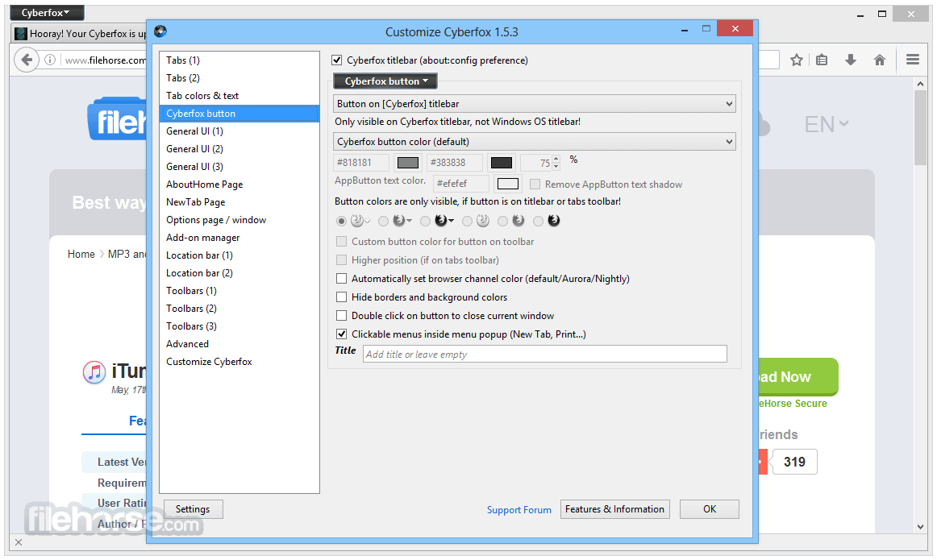Open NewTab Page category

pyautogui.click(x=239, y=202)
